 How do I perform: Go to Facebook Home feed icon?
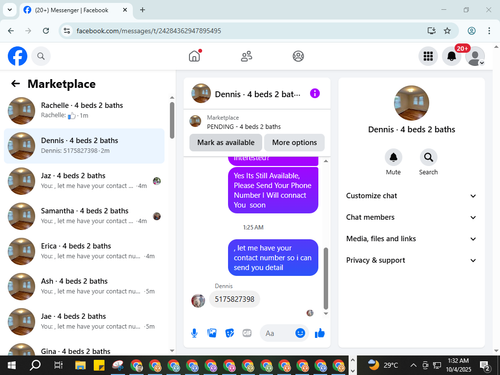click(x=195, y=56)
